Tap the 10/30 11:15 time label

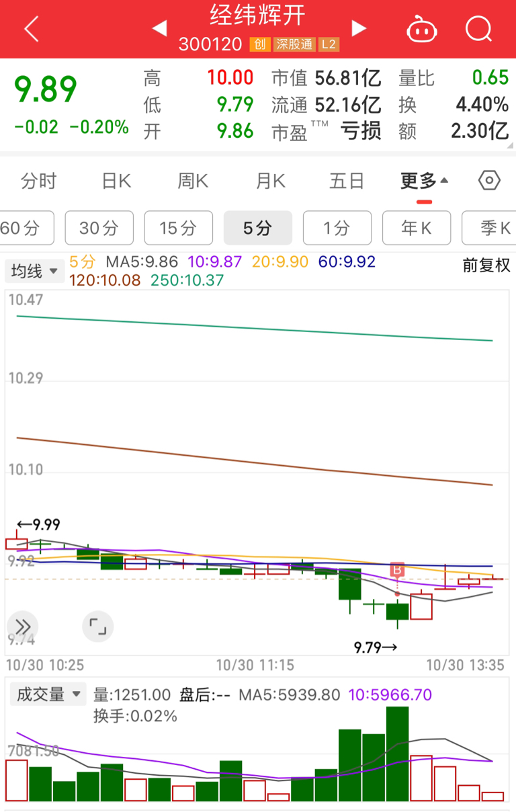pos(255,665)
